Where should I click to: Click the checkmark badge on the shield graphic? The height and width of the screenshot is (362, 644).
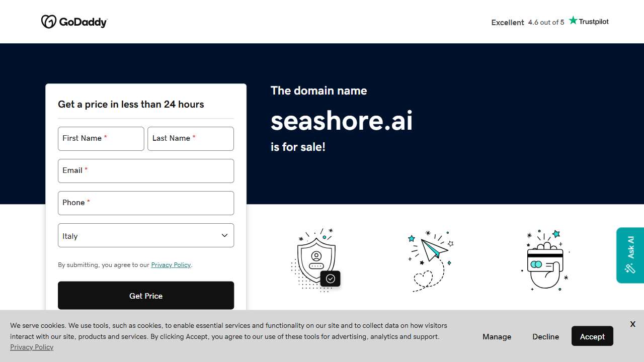(331, 279)
